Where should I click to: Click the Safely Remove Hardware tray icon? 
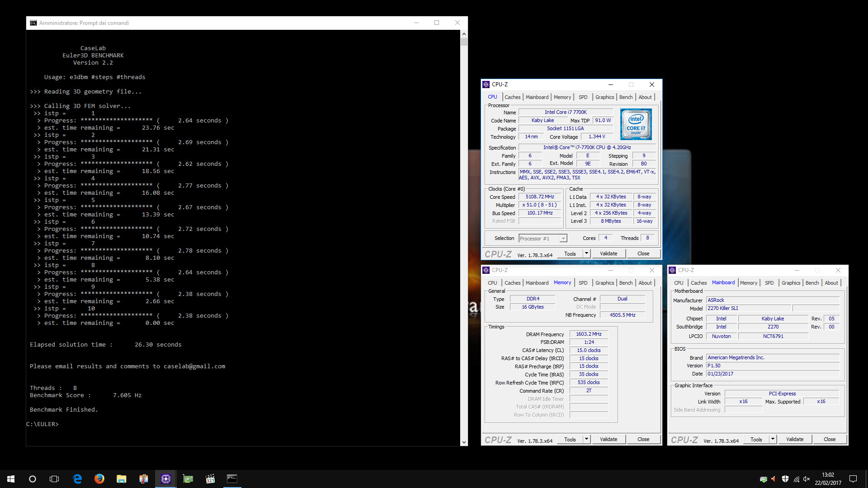[764, 479]
